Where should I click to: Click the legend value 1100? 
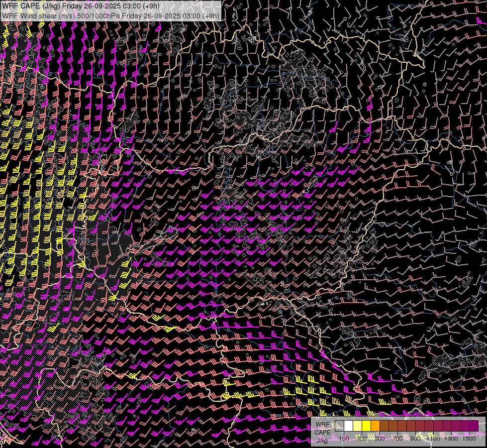coord(433,439)
